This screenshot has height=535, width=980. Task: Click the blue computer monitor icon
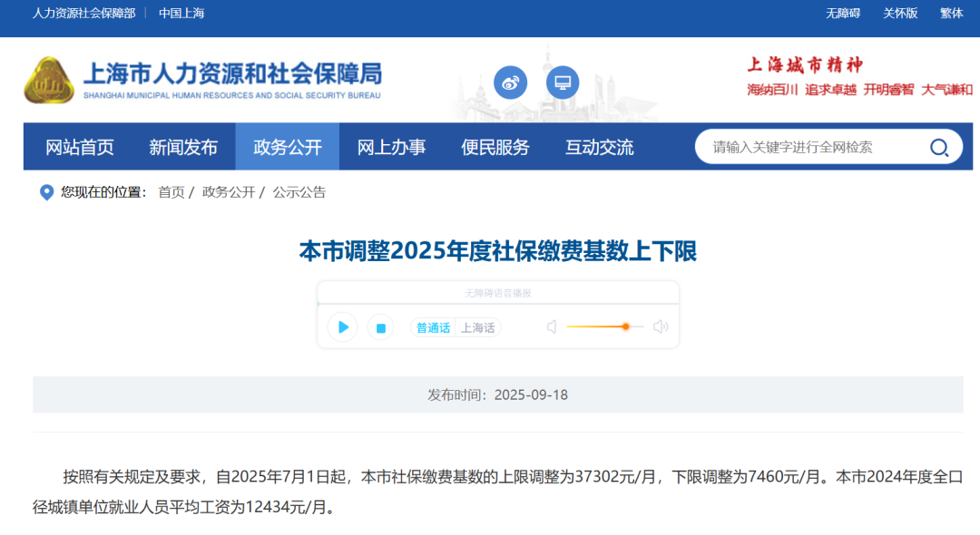coord(563,83)
